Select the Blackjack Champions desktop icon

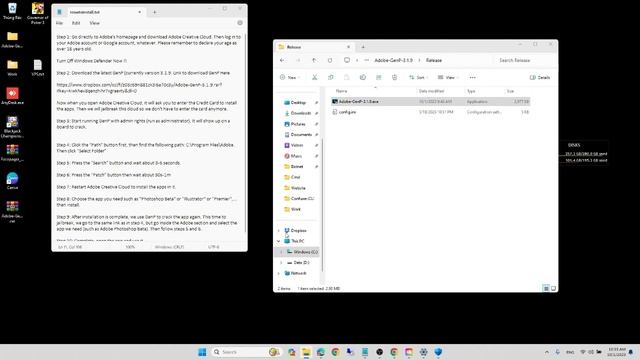(x=12, y=127)
